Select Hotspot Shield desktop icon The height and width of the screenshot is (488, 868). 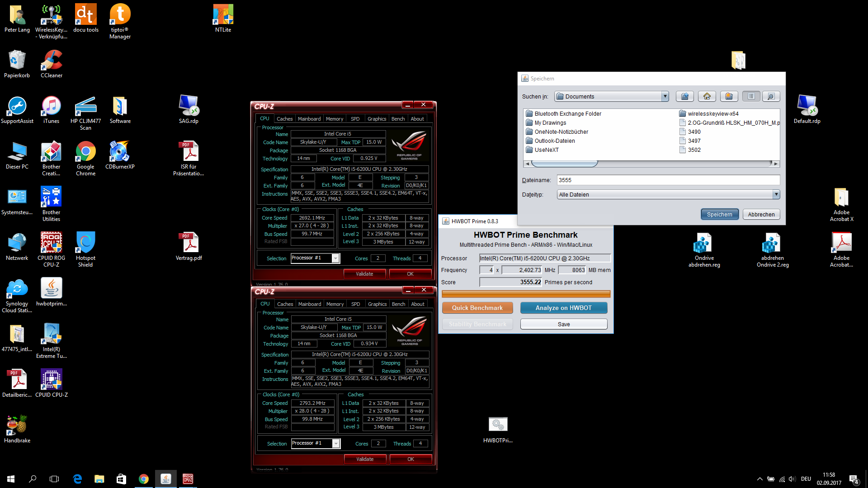click(x=85, y=249)
